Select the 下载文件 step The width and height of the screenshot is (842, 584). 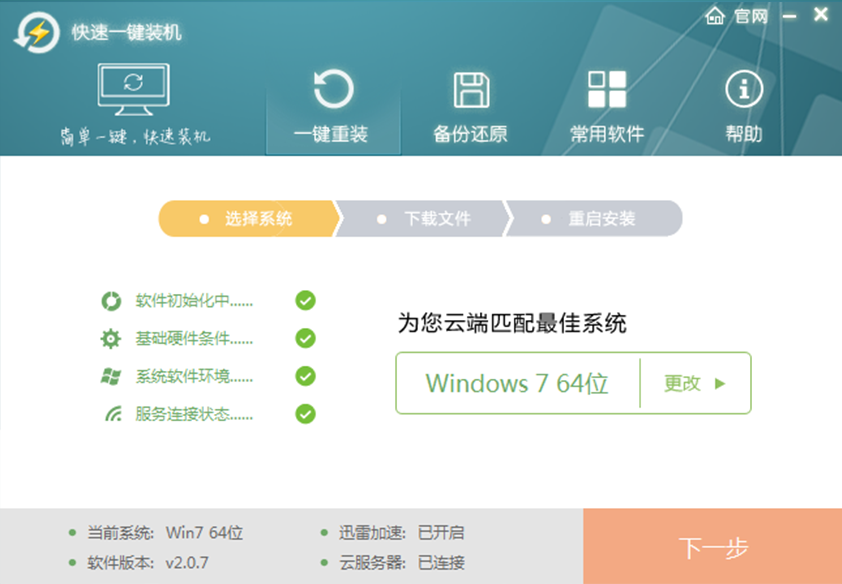423,218
